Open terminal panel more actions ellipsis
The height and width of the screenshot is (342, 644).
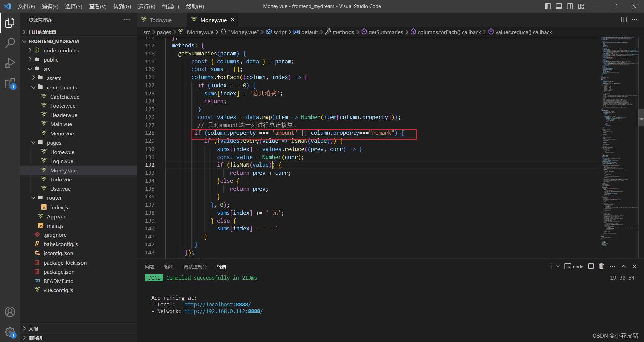point(612,266)
